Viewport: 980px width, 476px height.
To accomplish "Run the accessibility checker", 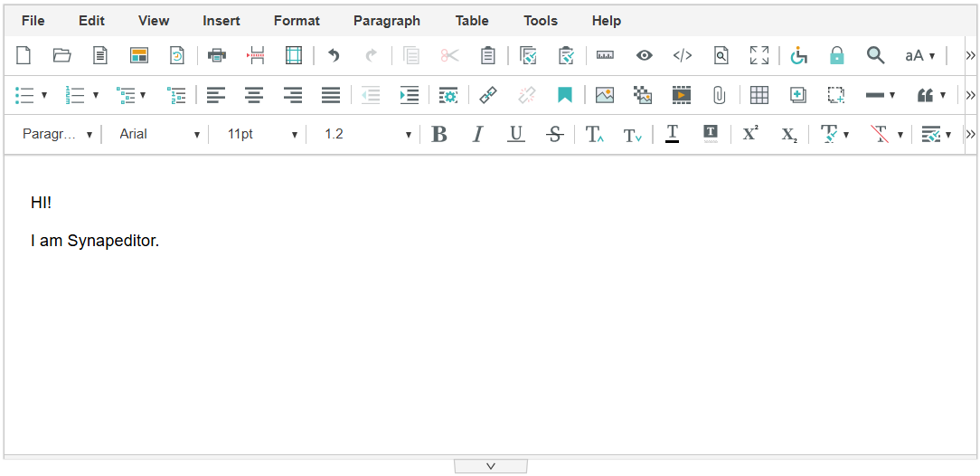I will (799, 56).
